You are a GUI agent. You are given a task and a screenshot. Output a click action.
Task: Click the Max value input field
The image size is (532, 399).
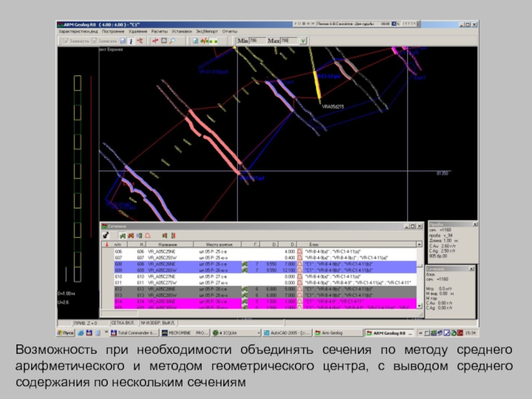[287, 41]
